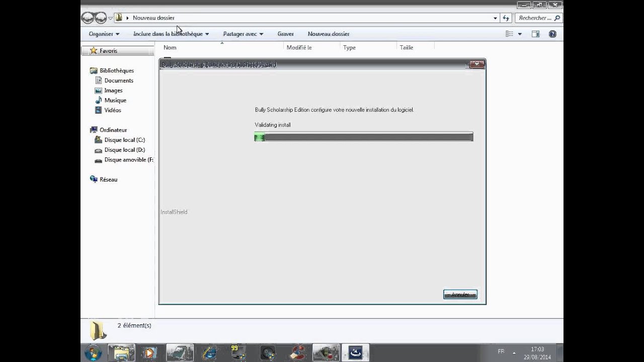Open the recent pages dropdown beside nav arrows
The width and height of the screenshot is (644, 362).
click(110, 18)
